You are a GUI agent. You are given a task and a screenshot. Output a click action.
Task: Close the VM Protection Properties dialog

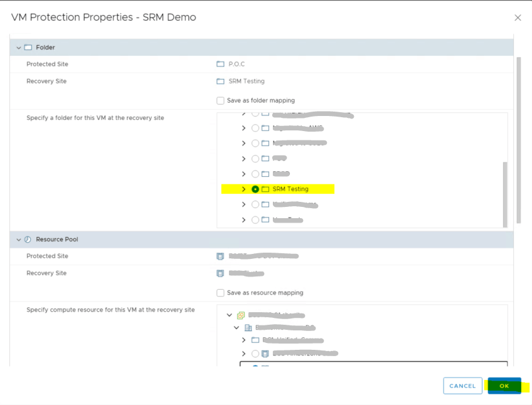pyautogui.click(x=518, y=18)
